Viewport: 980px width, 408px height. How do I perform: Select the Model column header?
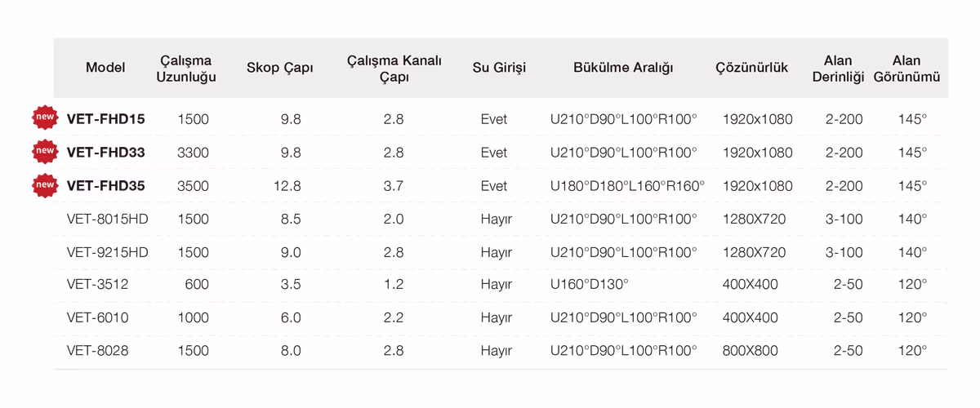(x=105, y=68)
